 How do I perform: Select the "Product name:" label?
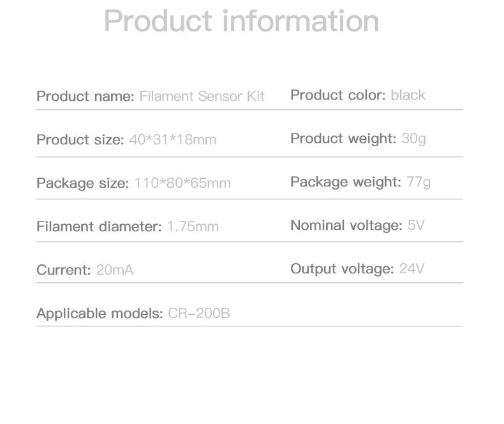85,96
